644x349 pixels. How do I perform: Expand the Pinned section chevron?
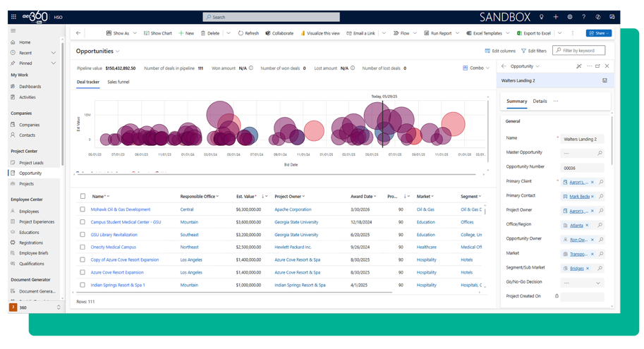[x=54, y=63]
